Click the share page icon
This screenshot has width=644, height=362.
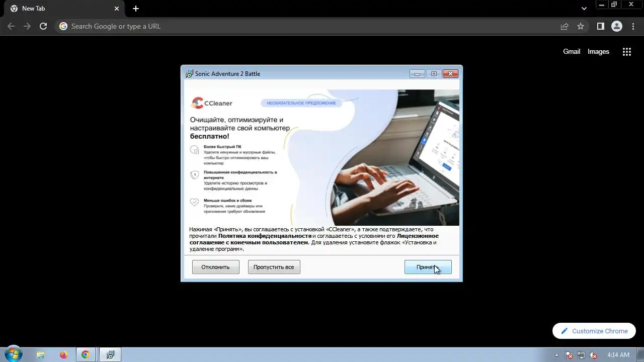pyautogui.click(x=565, y=26)
